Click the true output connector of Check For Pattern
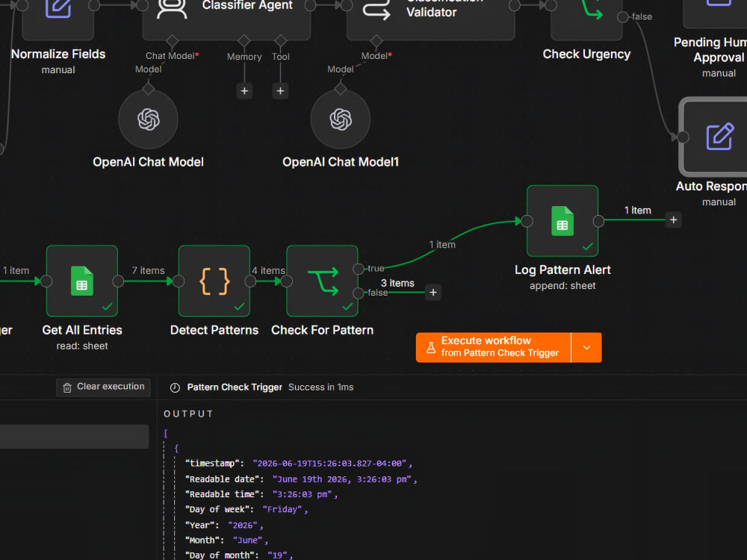 [359, 269]
